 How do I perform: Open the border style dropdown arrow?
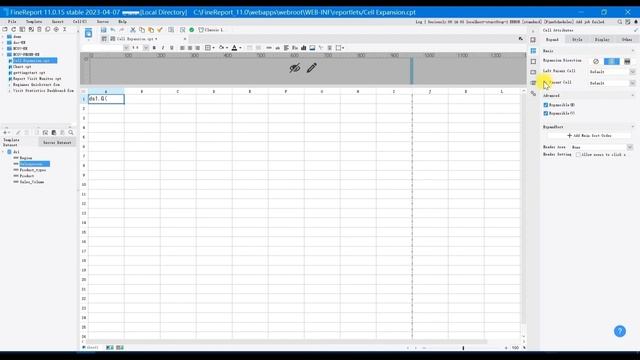[x=213, y=48]
